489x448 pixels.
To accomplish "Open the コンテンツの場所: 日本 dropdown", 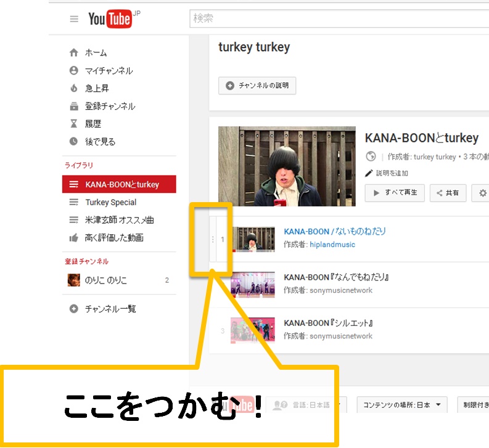I will (x=402, y=405).
